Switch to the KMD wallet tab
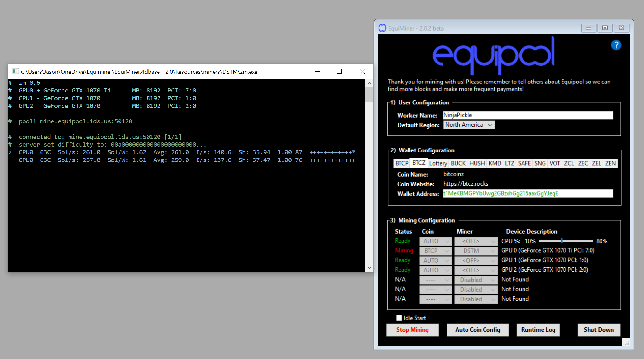The width and height of the screenshot is (644, 359). tap(495, 163)
